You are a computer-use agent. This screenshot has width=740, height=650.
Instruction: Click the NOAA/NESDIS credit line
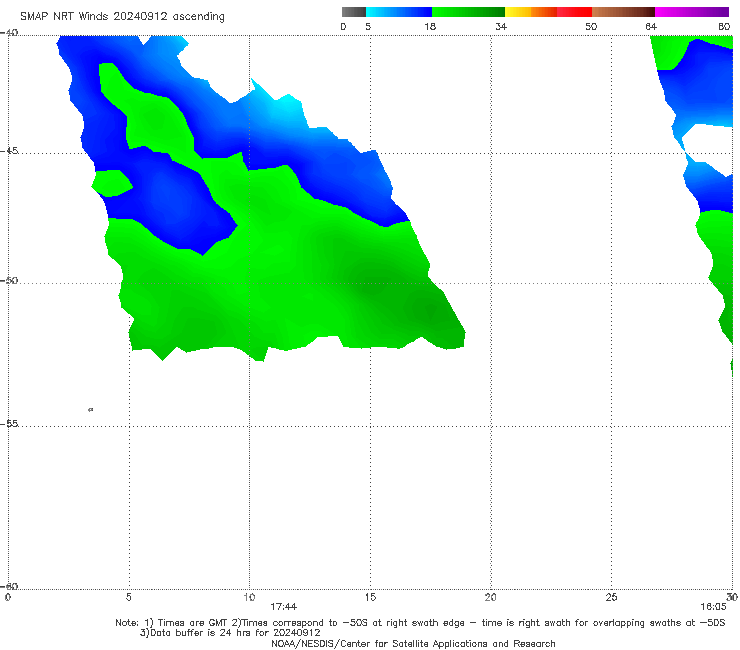click(x=413, y=643)
